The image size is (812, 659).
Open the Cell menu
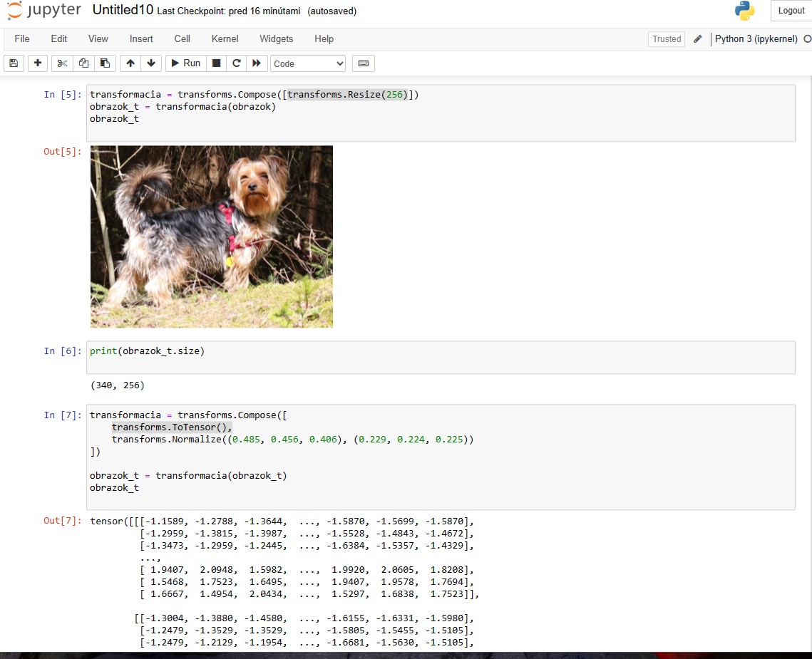pos(182,39)
